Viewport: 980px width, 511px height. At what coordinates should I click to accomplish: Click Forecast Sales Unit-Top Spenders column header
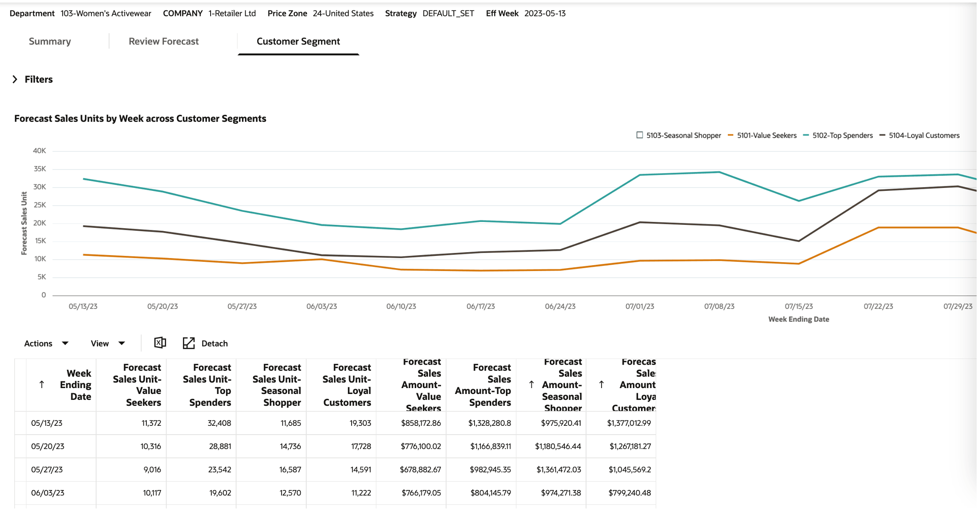207,385
